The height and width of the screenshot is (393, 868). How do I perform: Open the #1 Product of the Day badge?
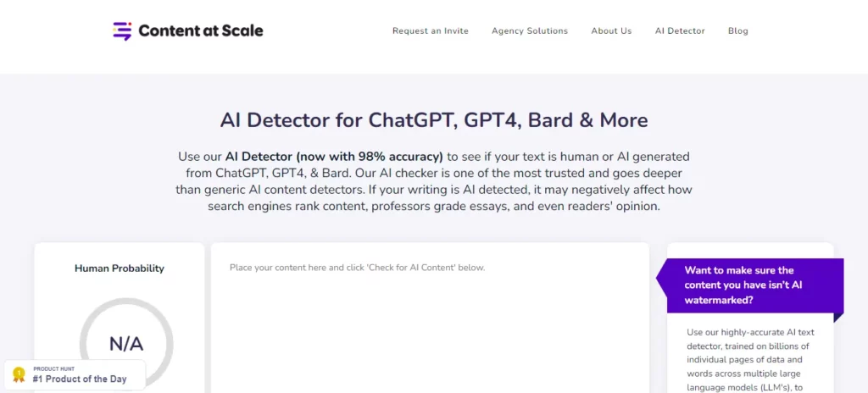80,379
